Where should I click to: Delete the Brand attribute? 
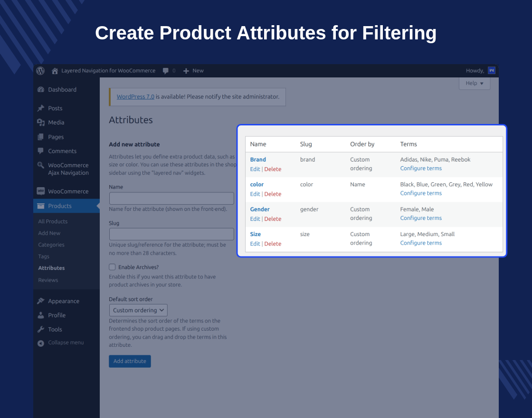coord(273,169)
